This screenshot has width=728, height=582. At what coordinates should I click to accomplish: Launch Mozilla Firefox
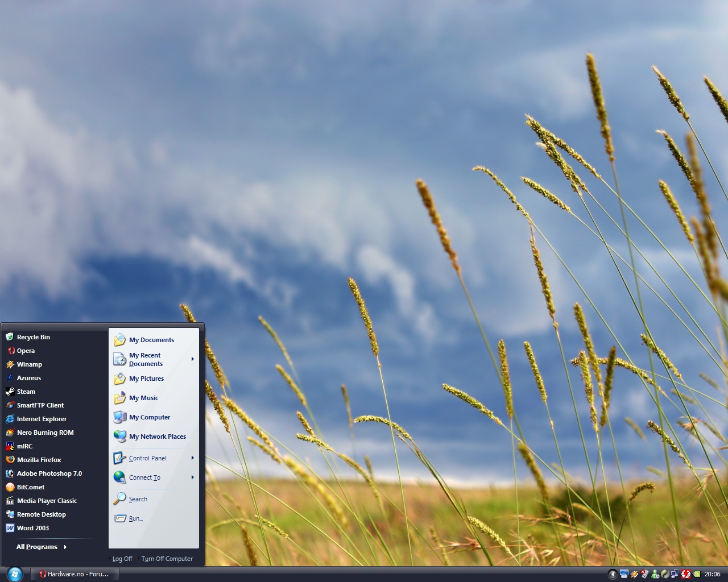click(34, 460)
